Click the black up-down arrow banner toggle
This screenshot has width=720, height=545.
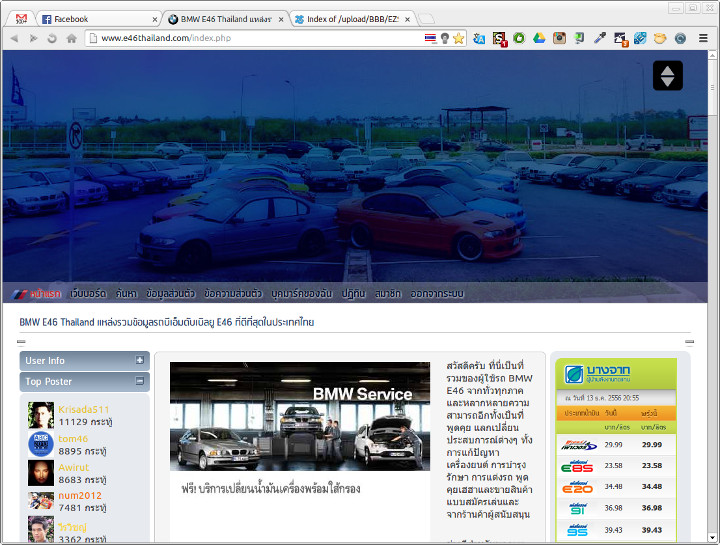click(668, 76)
